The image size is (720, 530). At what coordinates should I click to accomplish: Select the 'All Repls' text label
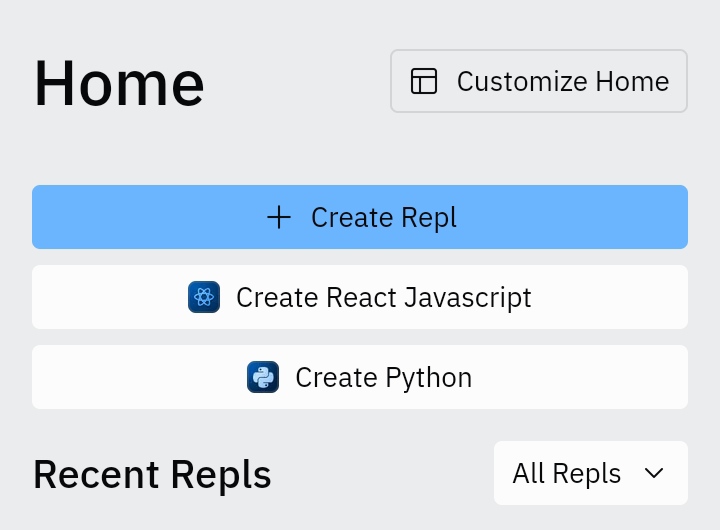pos(566,473)
